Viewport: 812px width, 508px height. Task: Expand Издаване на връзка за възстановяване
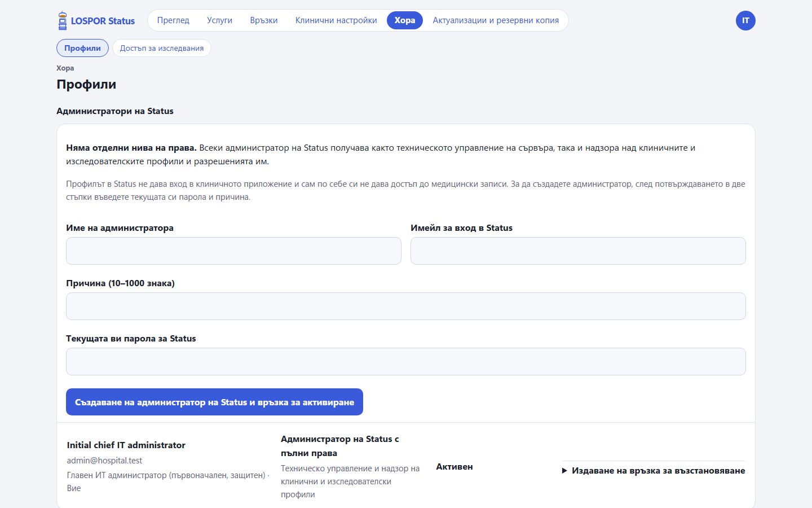click(654, 471)
